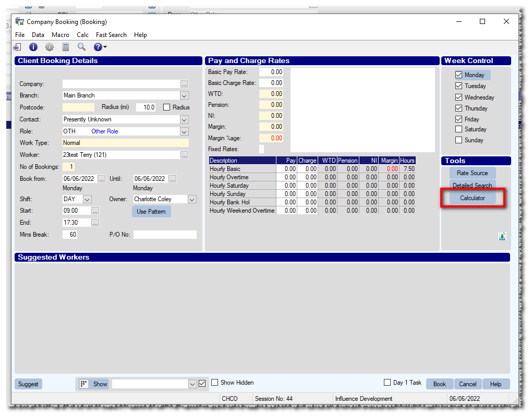
Task: Click the Mins Break field
Action: pos(70,235)
